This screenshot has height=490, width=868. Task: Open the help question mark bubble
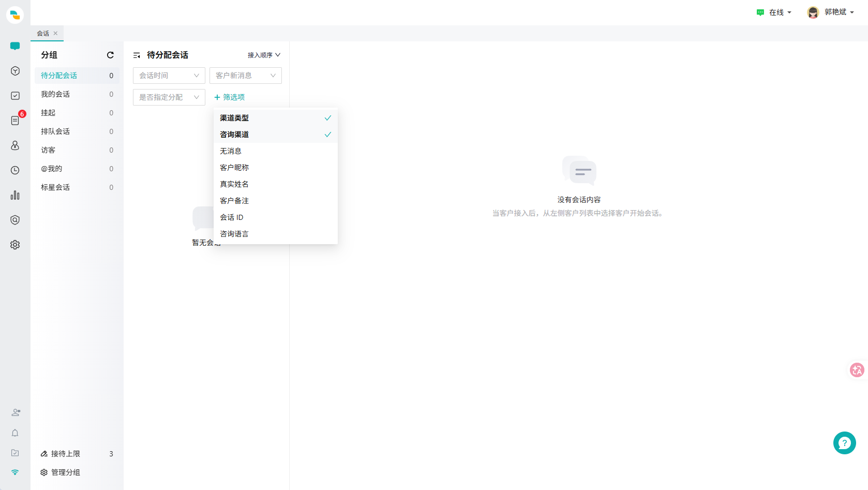click(844, 443)
